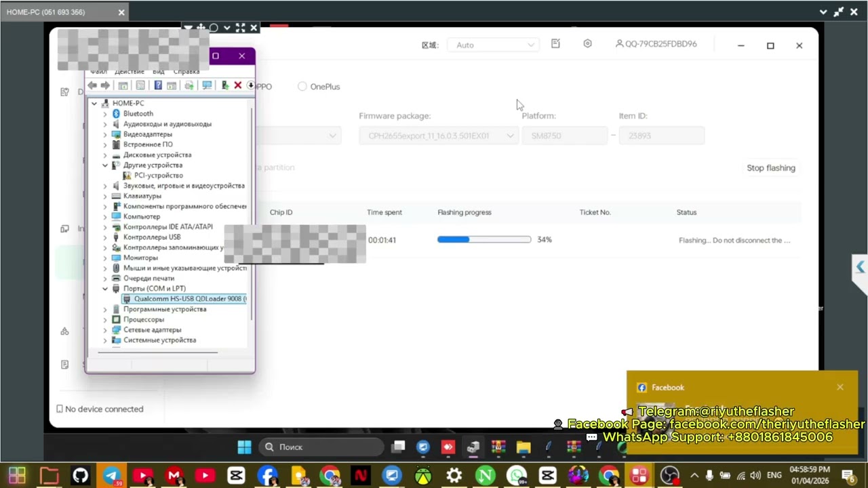Open the notification center icon
The image size is (868, 488).
(x=848, y=476)
